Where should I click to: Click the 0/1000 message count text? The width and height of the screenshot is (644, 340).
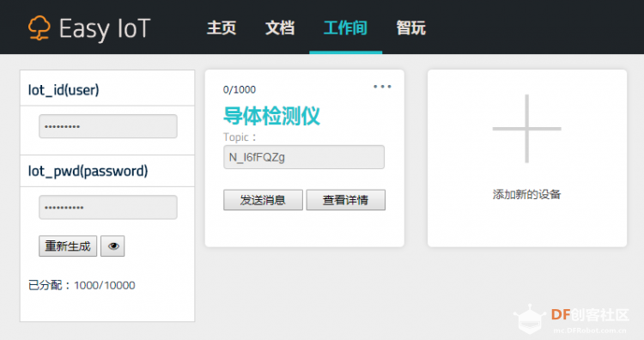pos(240,89)
